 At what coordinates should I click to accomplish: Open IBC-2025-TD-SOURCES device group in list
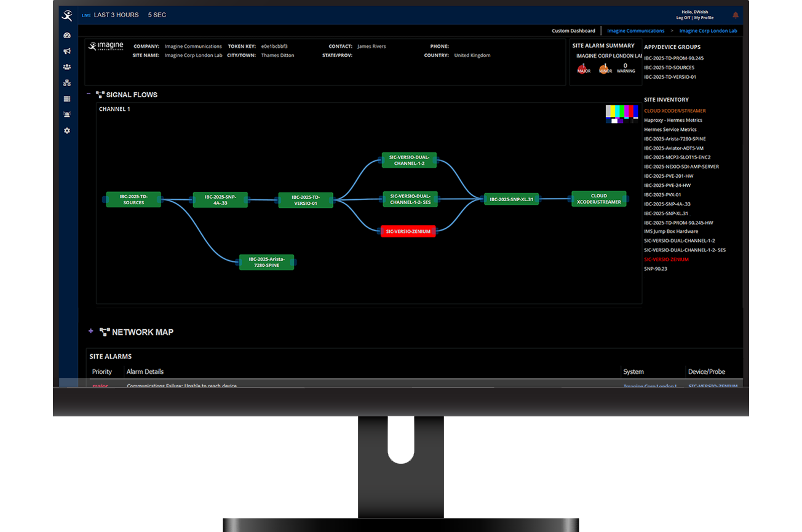[x=669, y=68]
